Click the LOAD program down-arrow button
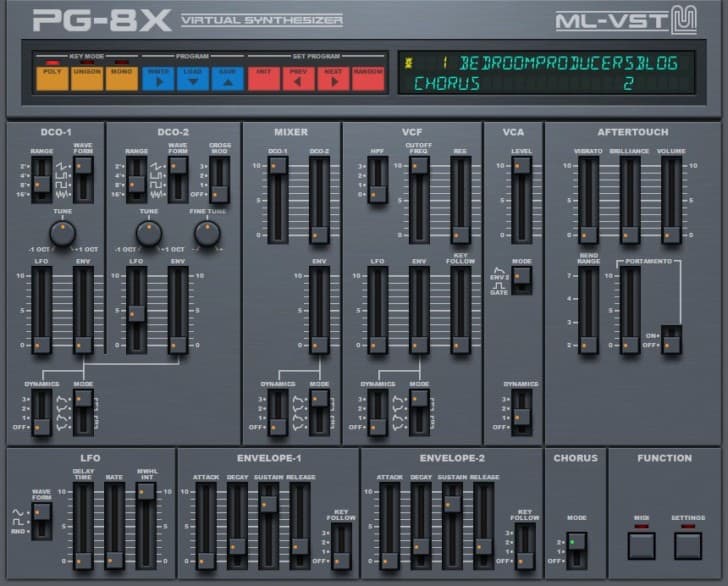Image resolution: width=728 pixels, height=586 pixels. click(x=193, y=78)
